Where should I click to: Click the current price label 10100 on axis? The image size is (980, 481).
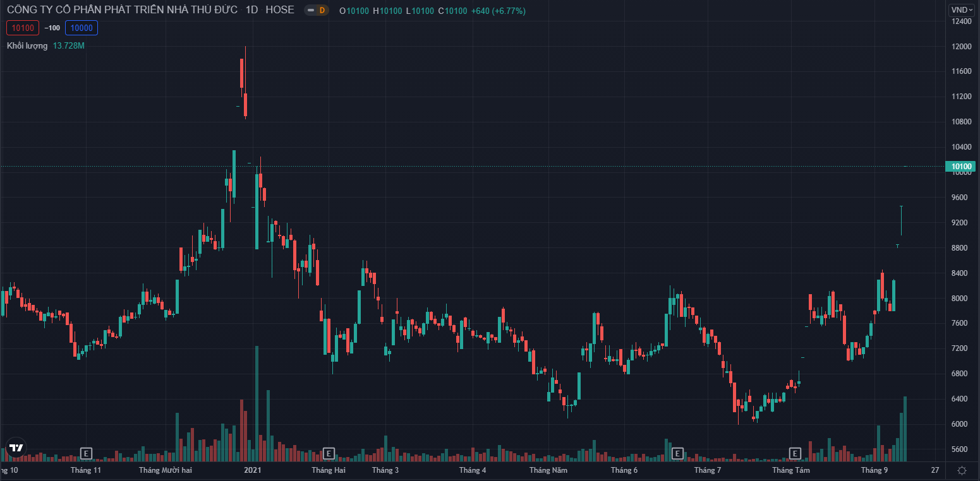click(x=960, y=166)
